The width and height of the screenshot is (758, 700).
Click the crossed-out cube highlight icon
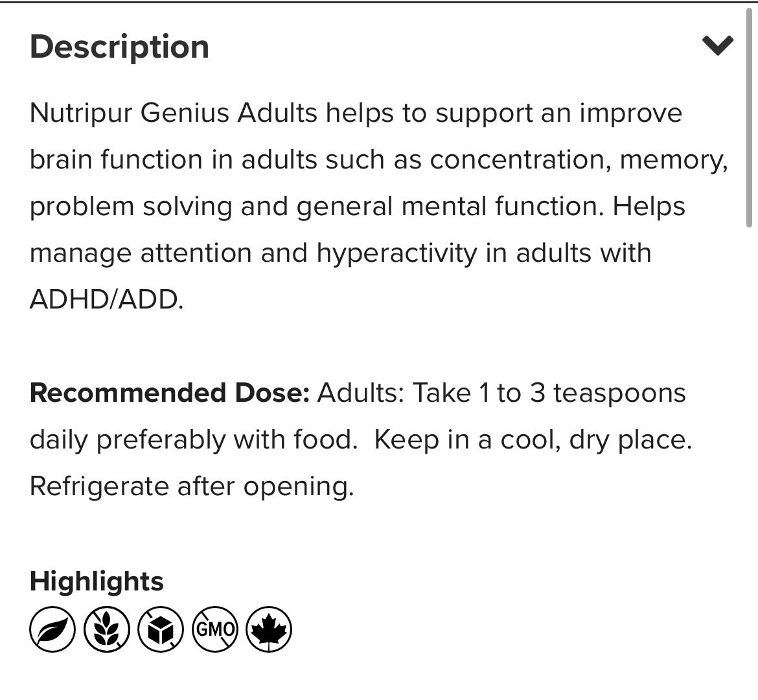point(161,629)
